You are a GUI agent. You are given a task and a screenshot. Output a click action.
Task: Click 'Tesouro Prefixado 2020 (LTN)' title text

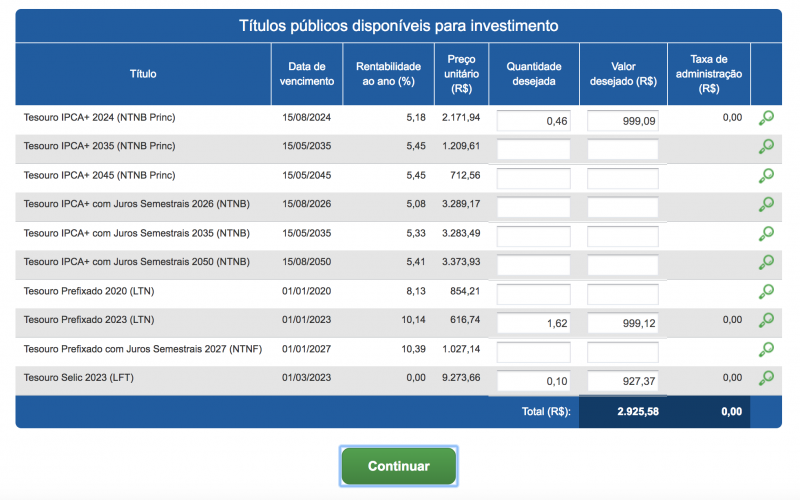tap(89, 291)
